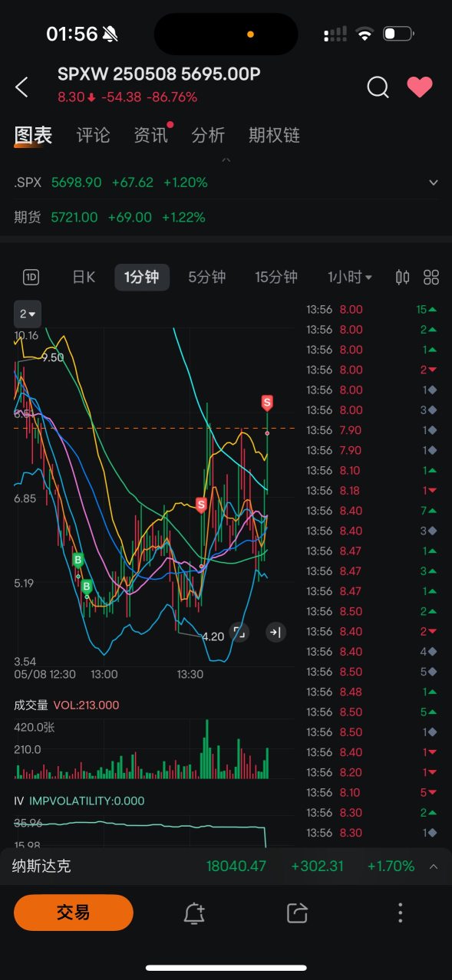Tap the orange 交易 trade button
This screenshot has width=452, height=980.
pyautogui.click(x=74, y=913)
